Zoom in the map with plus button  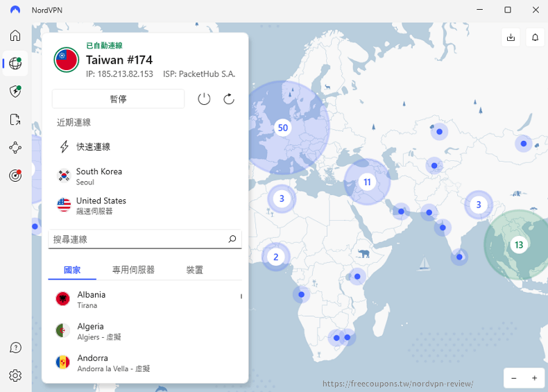(534, 378)
